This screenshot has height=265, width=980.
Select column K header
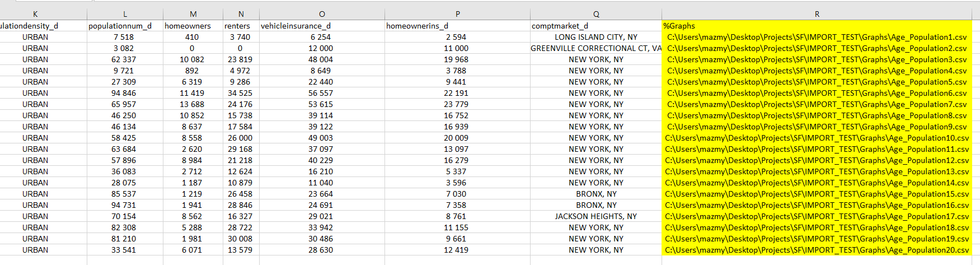[x=35, y=14]
